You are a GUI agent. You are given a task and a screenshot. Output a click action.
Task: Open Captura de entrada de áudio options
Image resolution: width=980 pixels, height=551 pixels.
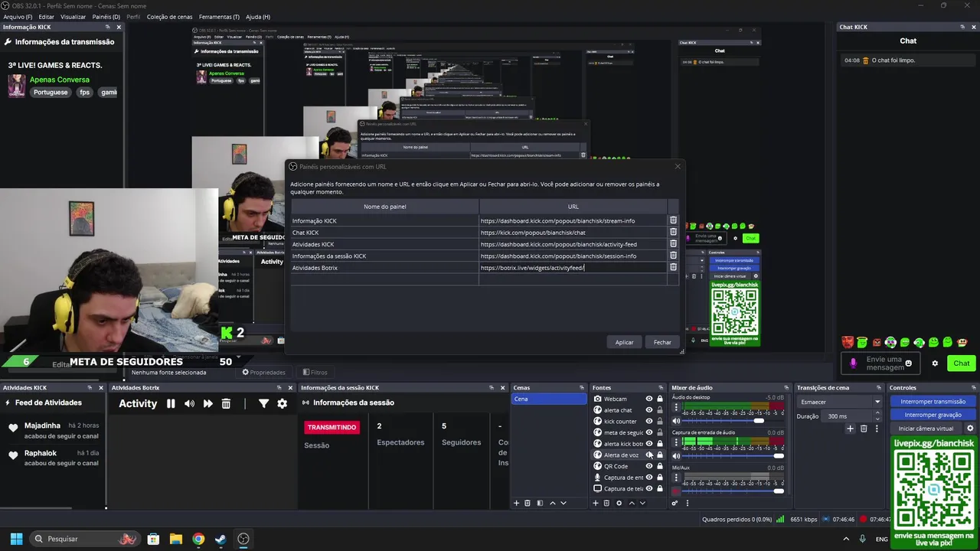pyautogui.click(x=676, y=444)
